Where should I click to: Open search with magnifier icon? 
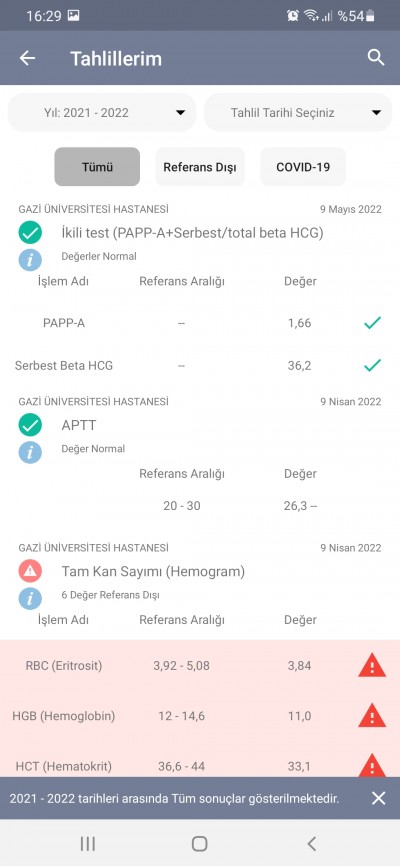click(x=376, y=57)
